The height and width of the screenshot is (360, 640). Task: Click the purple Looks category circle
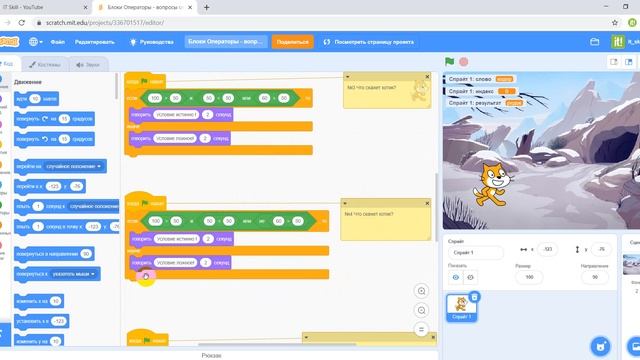1,99
